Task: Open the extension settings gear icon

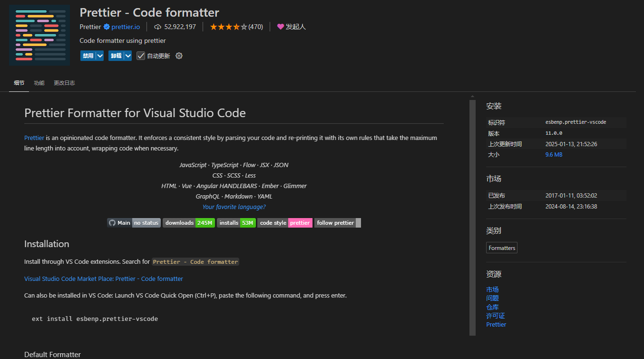Action: click(x=179, y=56)
